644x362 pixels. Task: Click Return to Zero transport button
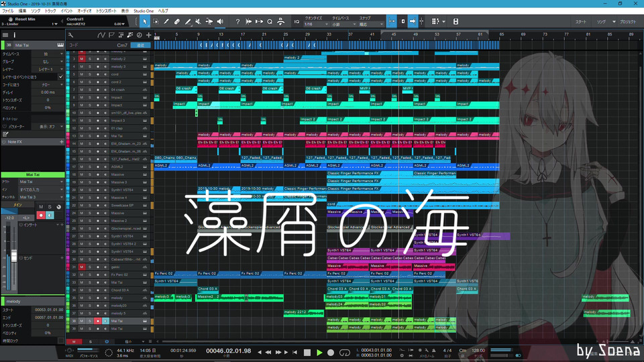[x=295, y=353]
